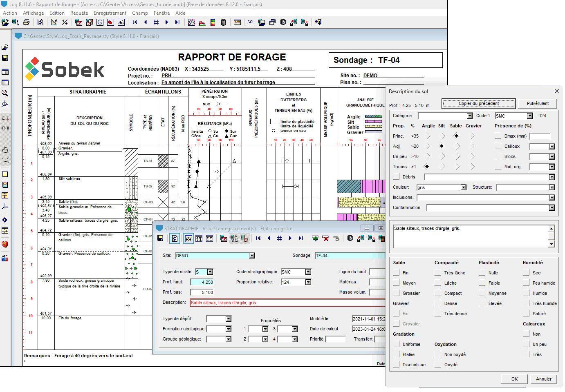
Task: Check the Compact checkbox
Action: (438, 293)
